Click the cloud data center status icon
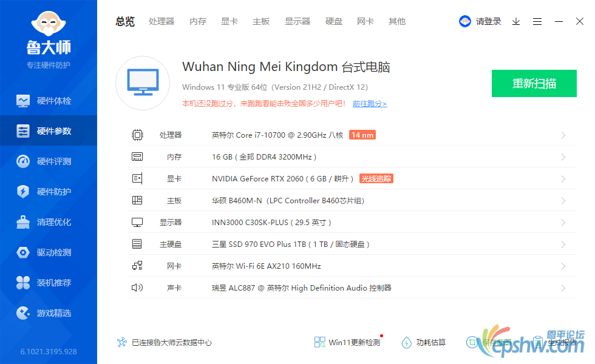The height and width of the screenshot is (364, 595). [122, 342]
